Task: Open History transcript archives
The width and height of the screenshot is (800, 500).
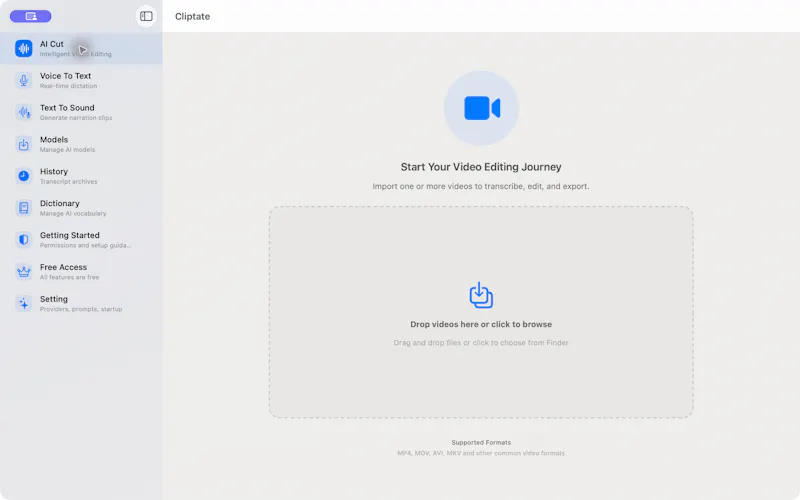Action: (81, 176)
